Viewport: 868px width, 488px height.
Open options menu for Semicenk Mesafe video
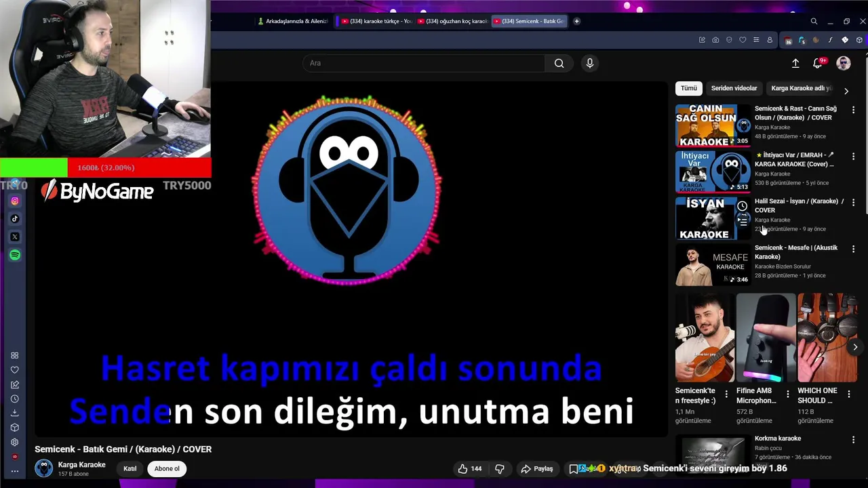pos(853,249)
